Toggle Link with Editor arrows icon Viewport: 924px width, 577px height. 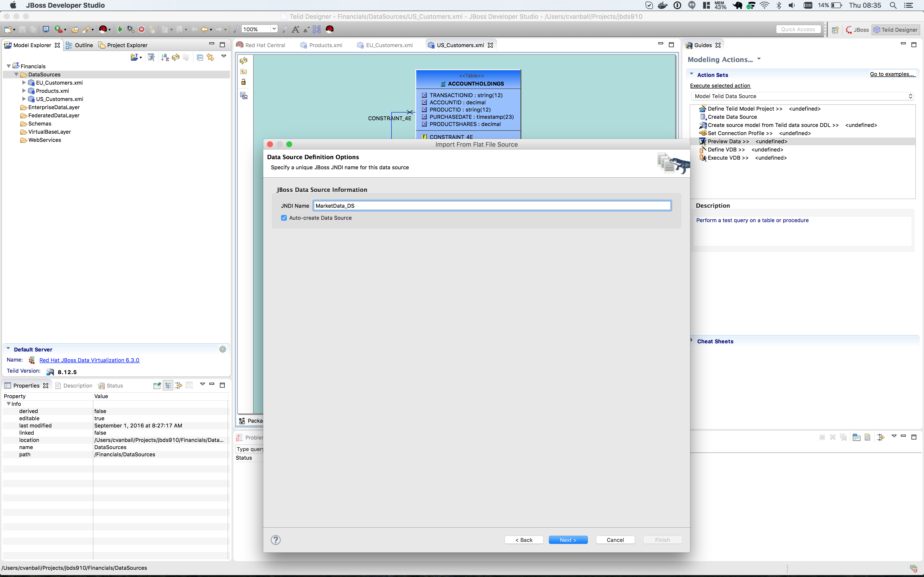point(210,58)
